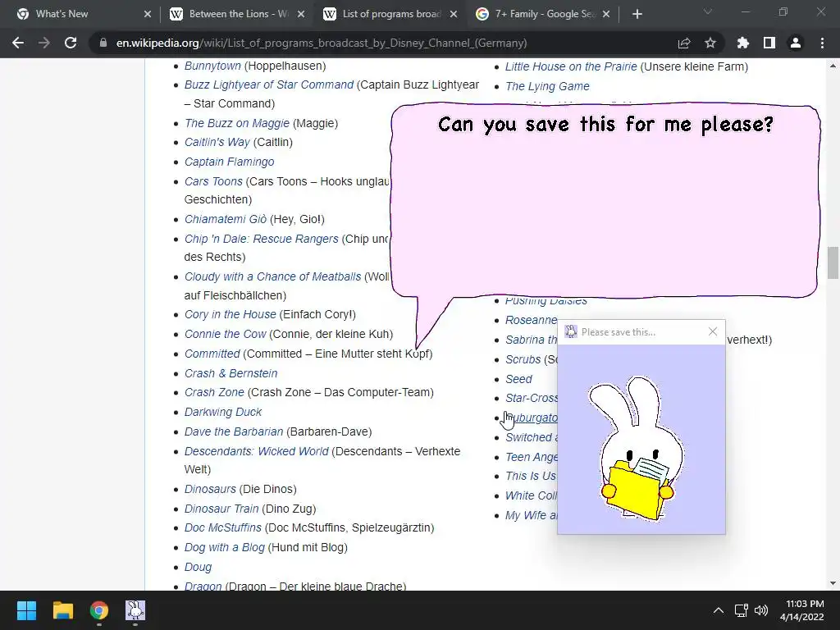Open the Chrome profile avatar

(x=796, y=43)
